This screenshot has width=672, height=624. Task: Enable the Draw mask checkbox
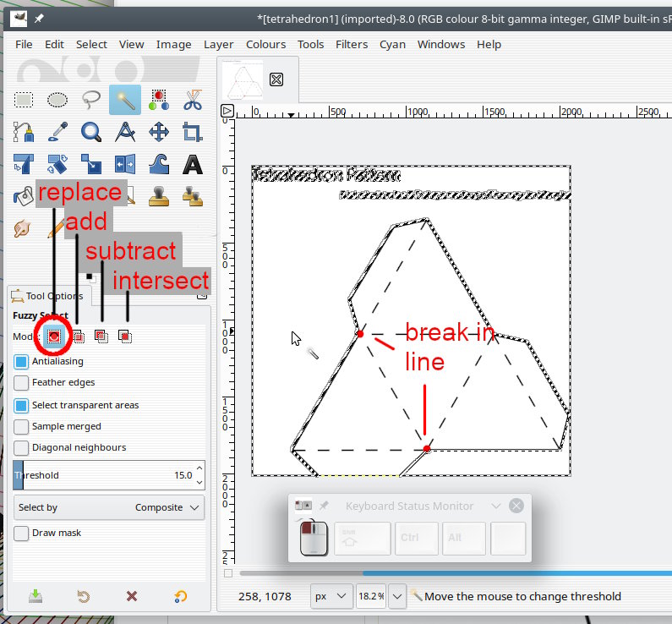(x=21, y=534)
